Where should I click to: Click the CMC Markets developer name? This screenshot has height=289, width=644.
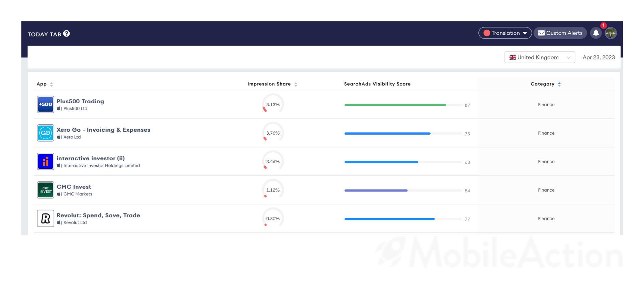coord(78,194)
